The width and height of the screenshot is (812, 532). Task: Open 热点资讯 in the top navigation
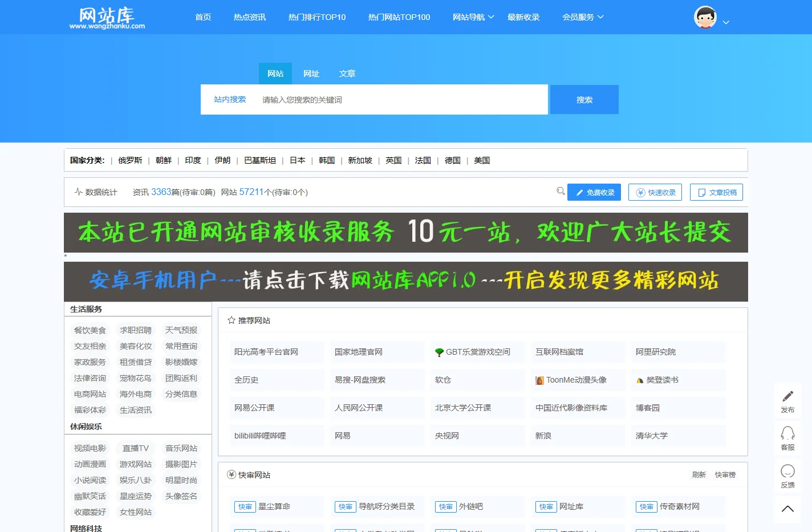click(x=250, y=17)
